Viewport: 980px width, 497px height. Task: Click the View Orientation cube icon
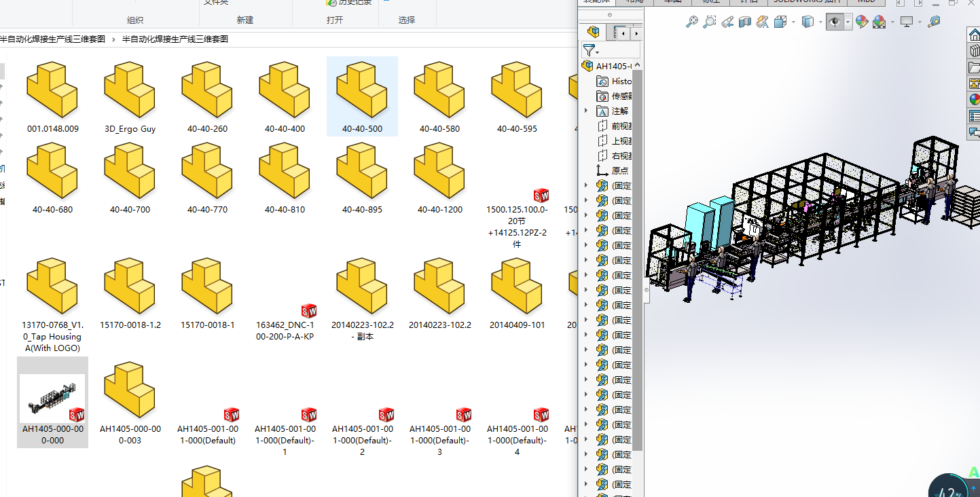(x=780, y=22)
